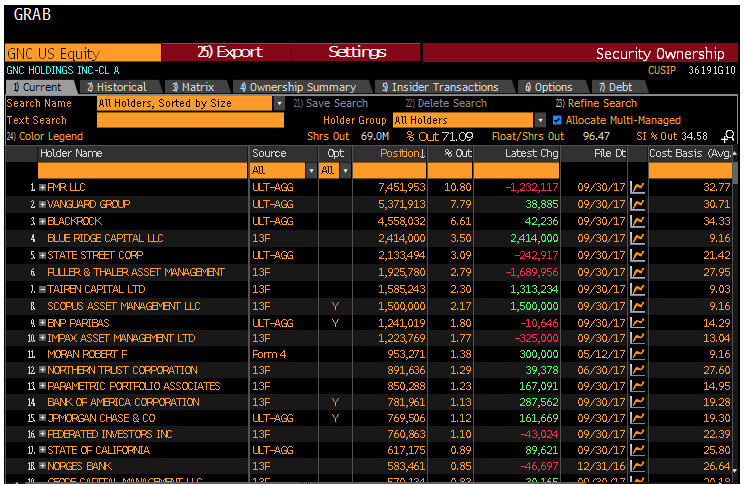Open chart icon for FMR LLC row

click(637, 187)
